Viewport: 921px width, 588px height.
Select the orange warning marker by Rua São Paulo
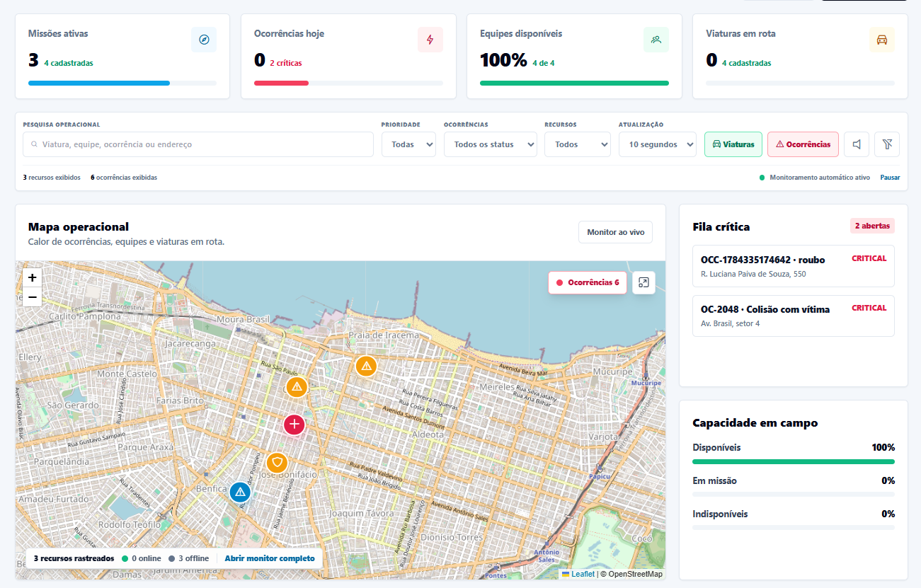[x=297, y=386]
